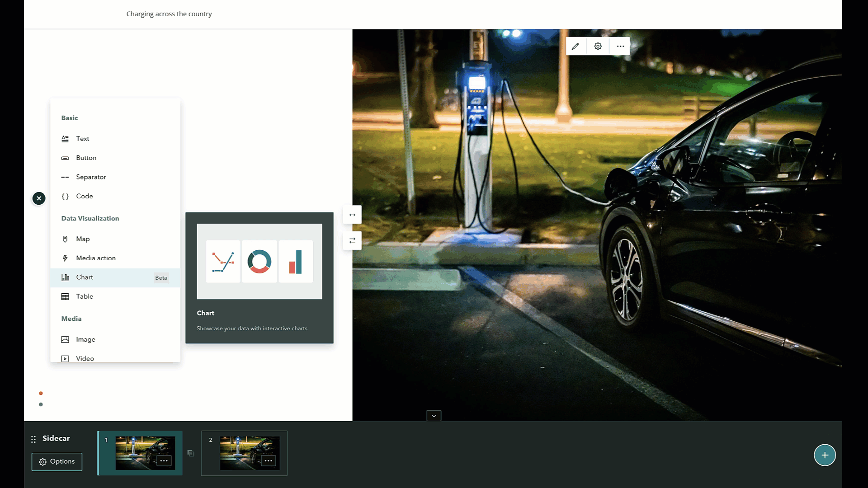Image resolution: width=868 pixels, height=488 pixels.
Task: Open the media more options ellipsis
Action: click(x=620, y=46)
